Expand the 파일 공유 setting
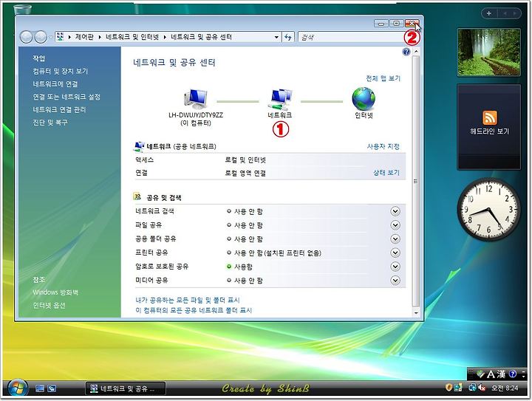 (x=395, y=225)
